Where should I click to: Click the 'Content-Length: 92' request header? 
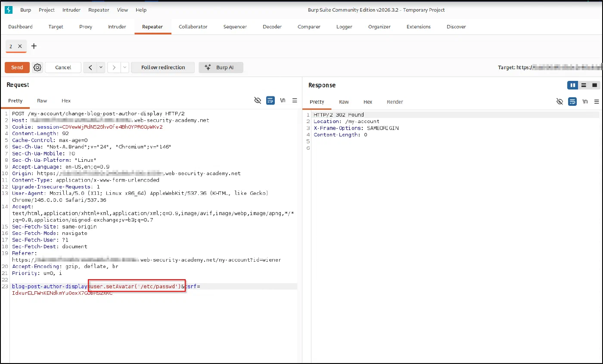pyautogui.click(x=40, y=133)
